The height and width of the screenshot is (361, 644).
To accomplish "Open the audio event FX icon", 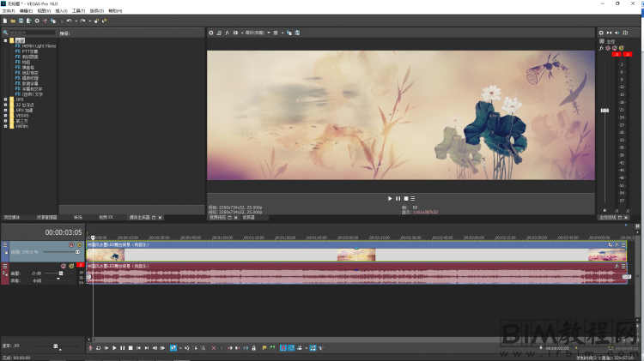I will tap(617, 266).
